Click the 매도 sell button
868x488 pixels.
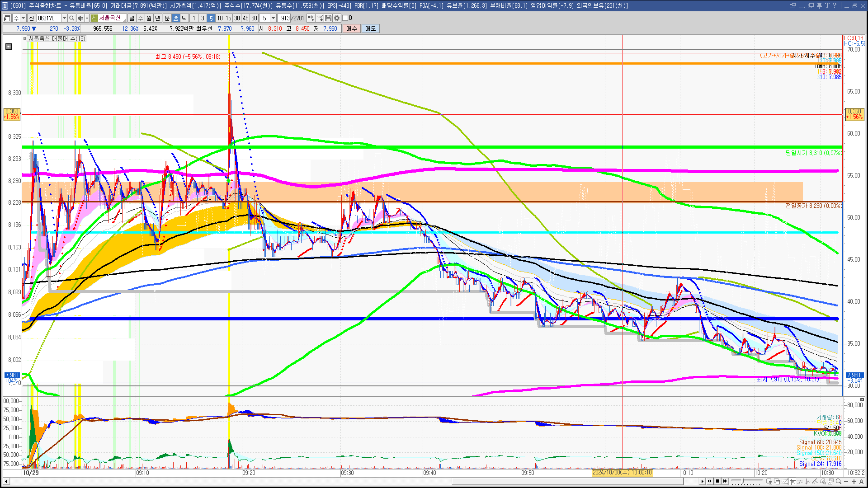[371, 28]
